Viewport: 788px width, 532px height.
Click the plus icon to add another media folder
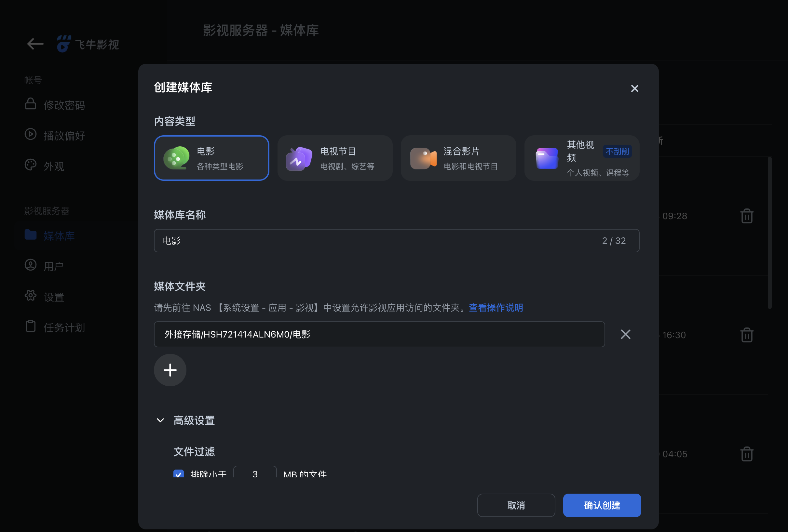pos(170,370)
